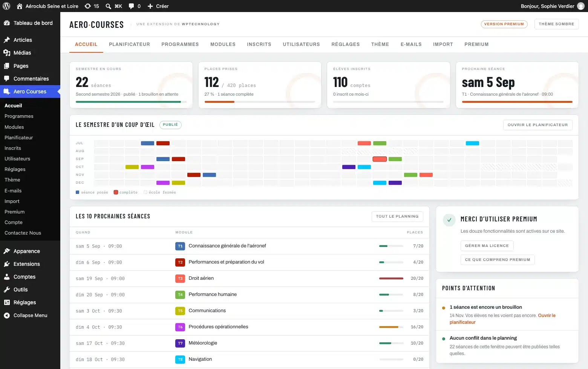
Task: Click the red complète session in SEP row
Action: click(380, 159)
